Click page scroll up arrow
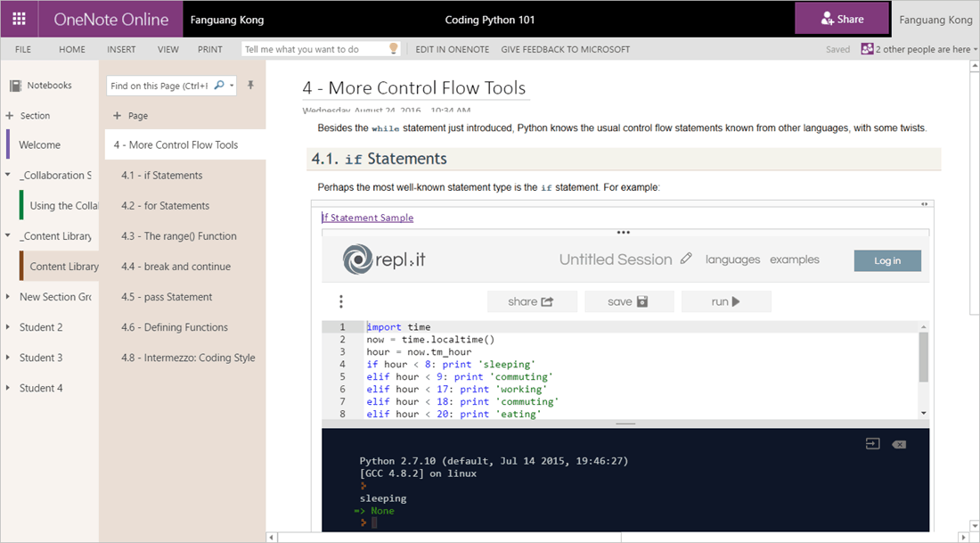 tap(975, 65)
